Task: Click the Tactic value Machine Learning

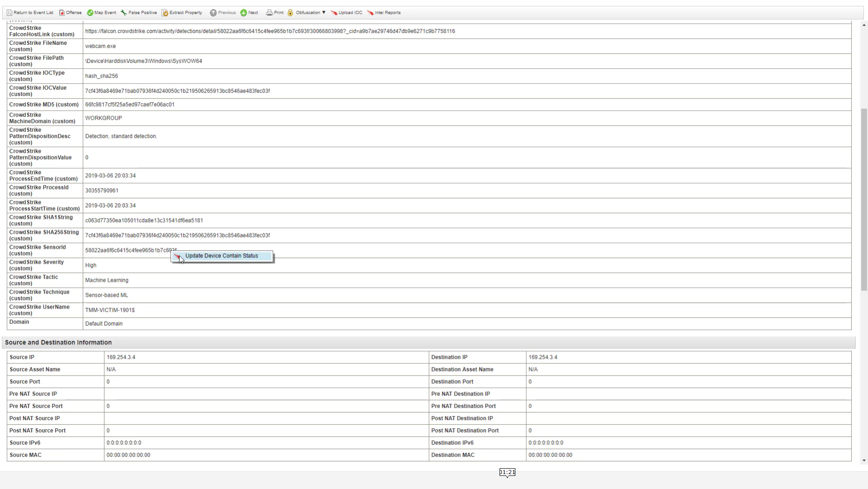Action: coord(107,280)
